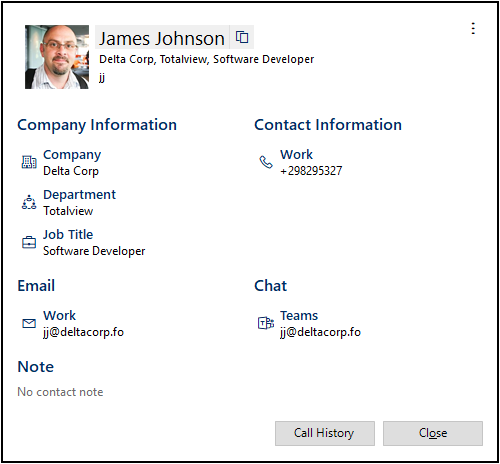Click the 'No contact note' text
This screenshot has height=464, width=500.
pos(60,392)
